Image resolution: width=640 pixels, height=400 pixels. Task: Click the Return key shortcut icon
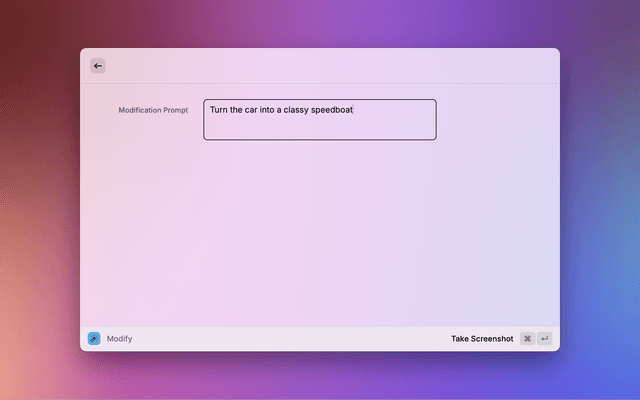coord(545,339)
